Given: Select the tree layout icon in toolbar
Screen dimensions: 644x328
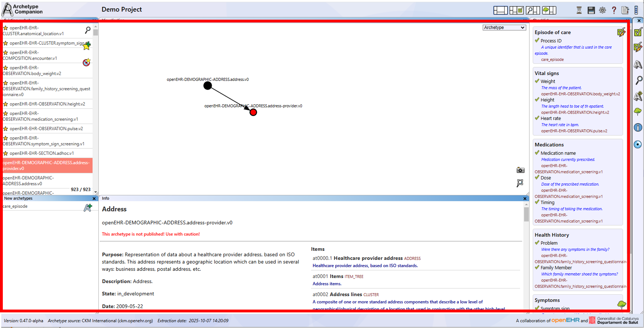Looking at the screenshot, I should click(549, 10).
